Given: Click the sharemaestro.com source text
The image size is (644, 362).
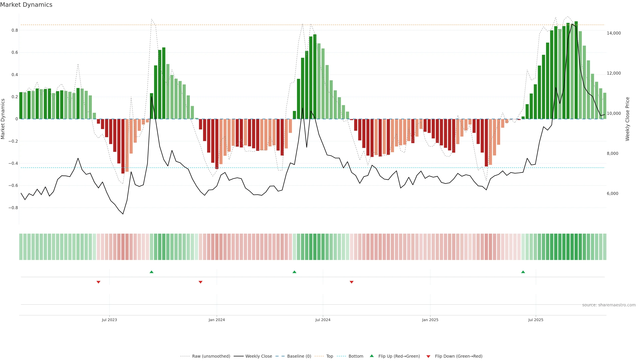Looking at the screenshot, I should 609,305.
